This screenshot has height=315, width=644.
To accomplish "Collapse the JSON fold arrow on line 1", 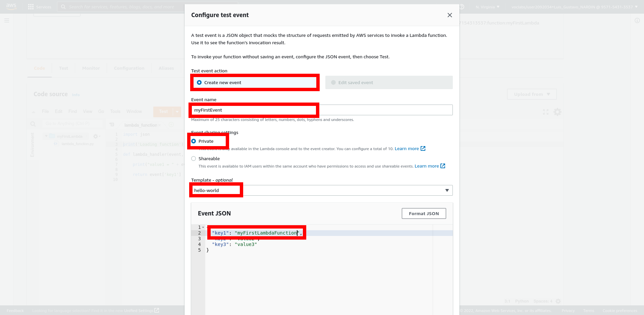I will (x=203, y=227).
